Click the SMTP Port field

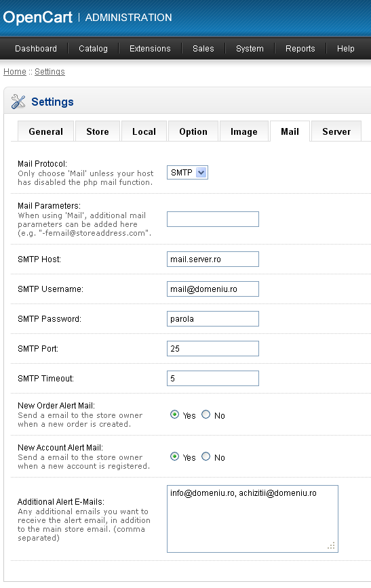tap(213, 349)
